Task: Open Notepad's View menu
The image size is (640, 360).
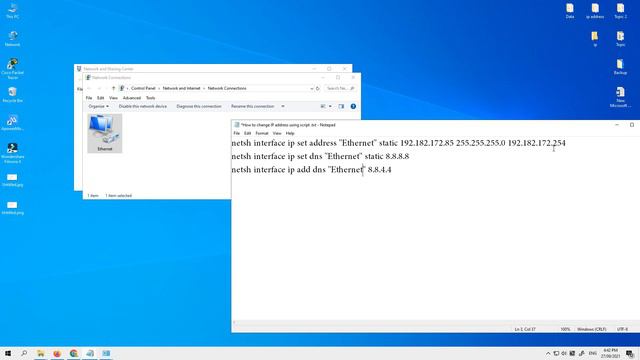Action: click(277, 133)
